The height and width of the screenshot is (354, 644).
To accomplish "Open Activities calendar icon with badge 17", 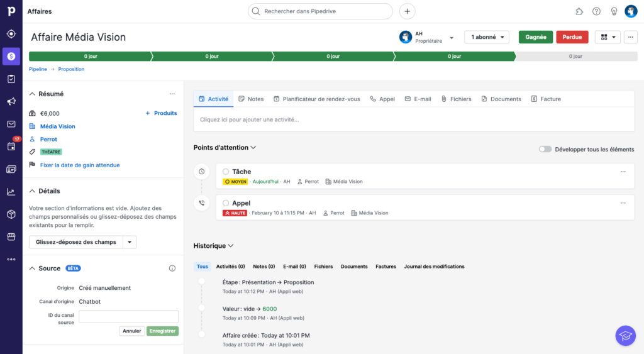I will pyautogui.click(x=11, y=147).
